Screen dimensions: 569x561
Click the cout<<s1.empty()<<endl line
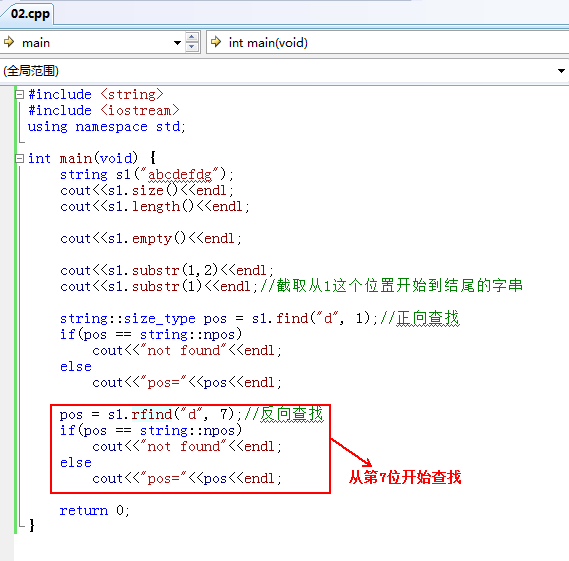[x=151, y=239]
